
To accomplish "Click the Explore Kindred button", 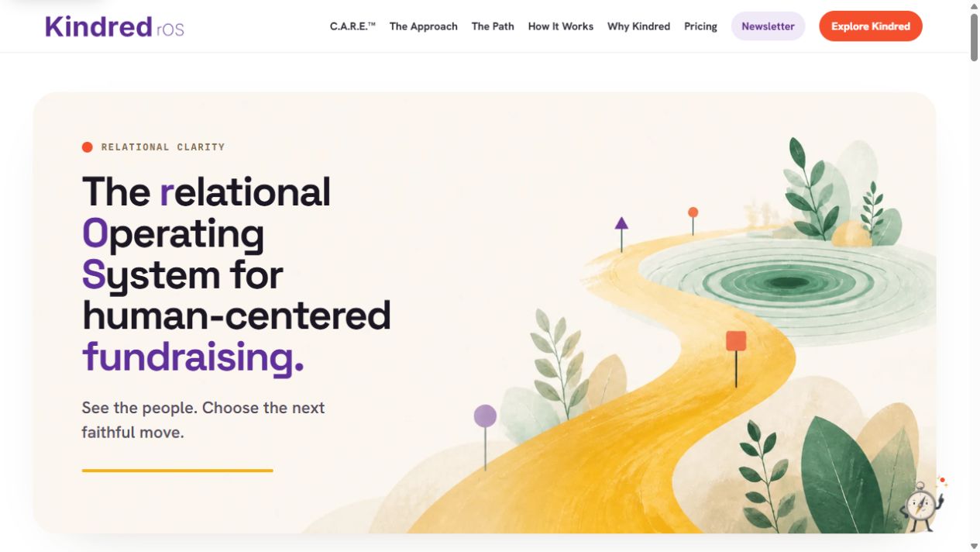I will (871, 26).
